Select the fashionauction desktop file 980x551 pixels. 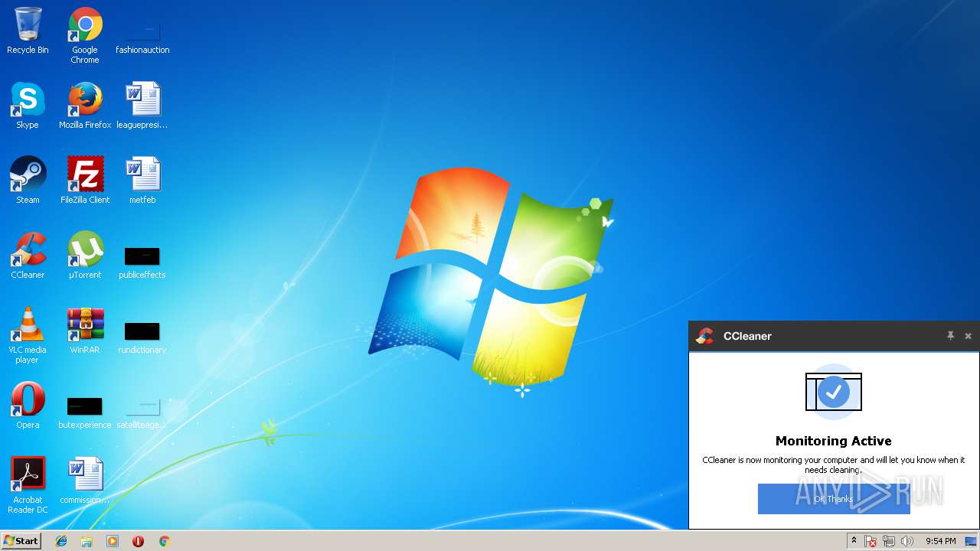(x=142, y=36)
